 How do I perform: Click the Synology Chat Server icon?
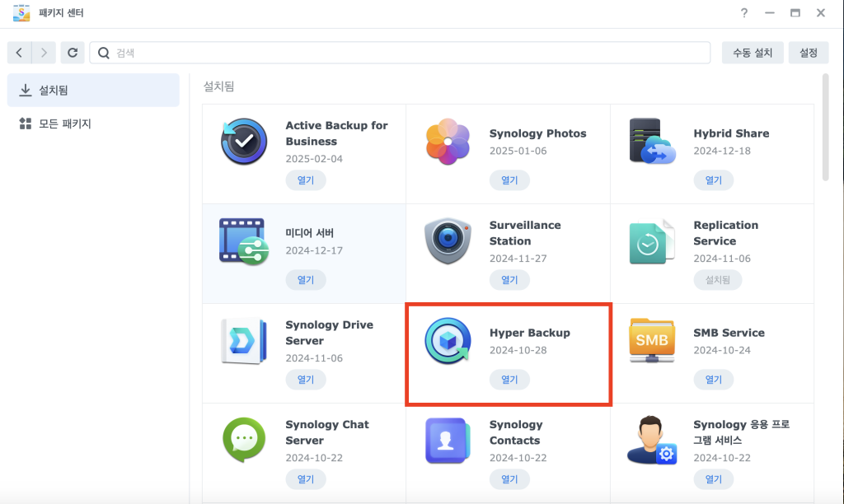[244, 440]
